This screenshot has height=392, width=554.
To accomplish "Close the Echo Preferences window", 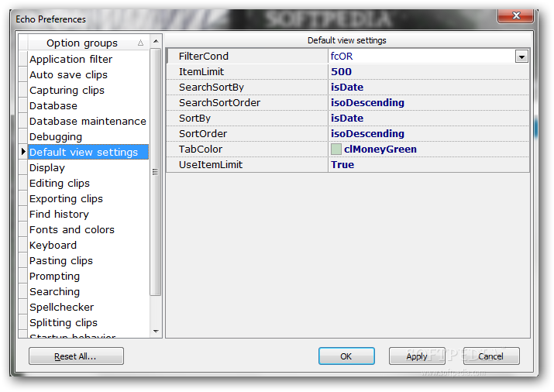I will click(516, 15).
